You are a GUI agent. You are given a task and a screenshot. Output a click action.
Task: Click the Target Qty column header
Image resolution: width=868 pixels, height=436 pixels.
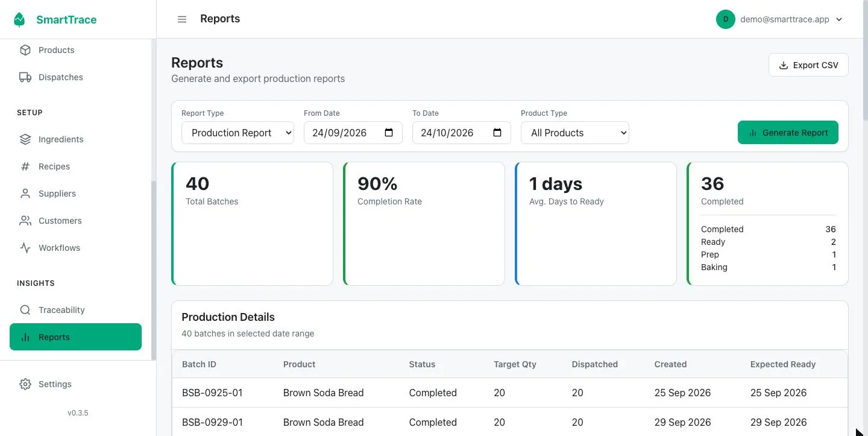tap(515, 364)
